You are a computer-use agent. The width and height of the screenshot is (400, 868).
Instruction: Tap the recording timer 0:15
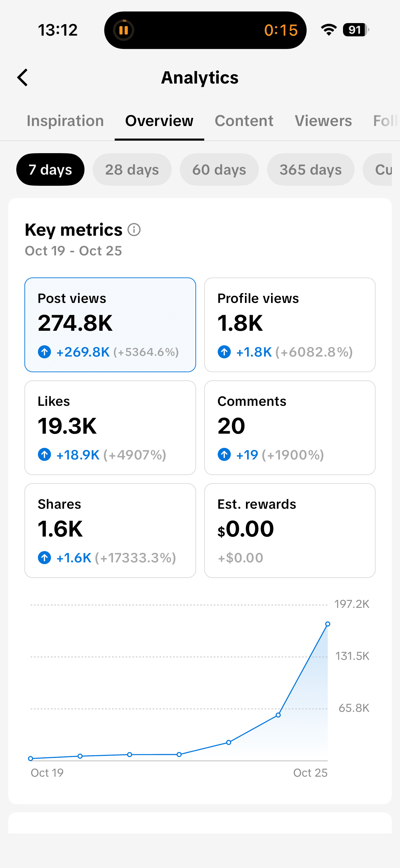[281, 30]
